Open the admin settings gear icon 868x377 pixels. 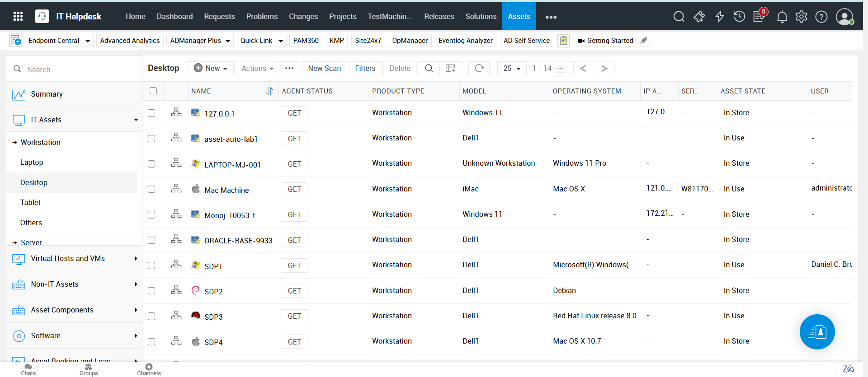pyautogui.click(x=801, y=17)
